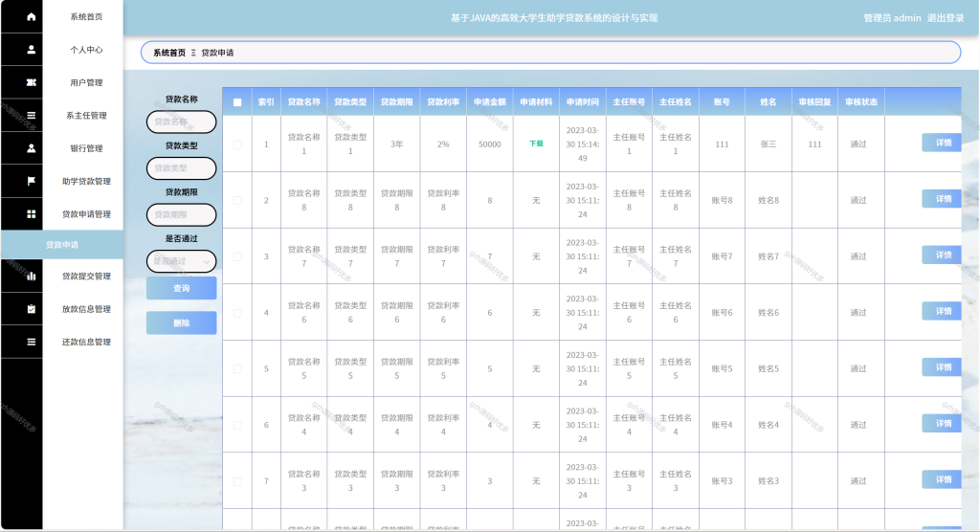980x532 pixels.
Task: Click 详情 button for row 1
Action: point(942,143)
